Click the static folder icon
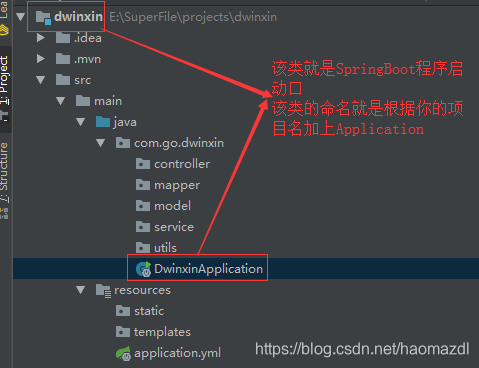This screenshot has width=479, height=368. pos(123,311)
